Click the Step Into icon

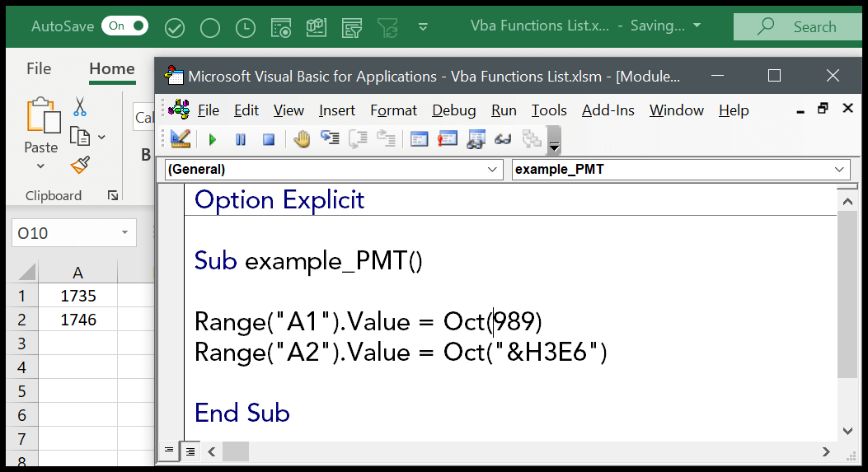330,139
